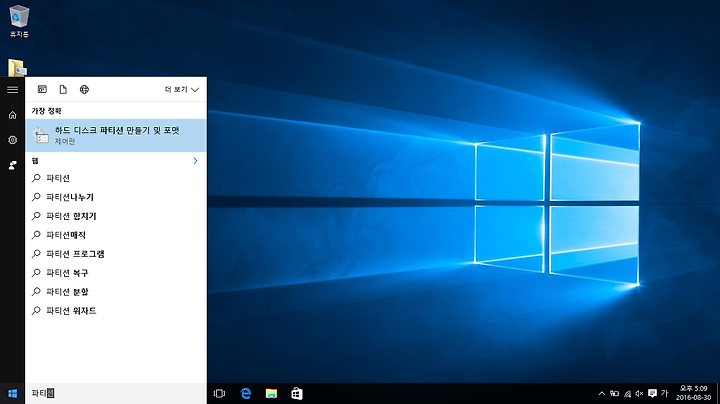Viewport: 720px width, 404px height.
Task: Launch Microsoft Edge from taskbar
Action: click(x=246, y=393)
